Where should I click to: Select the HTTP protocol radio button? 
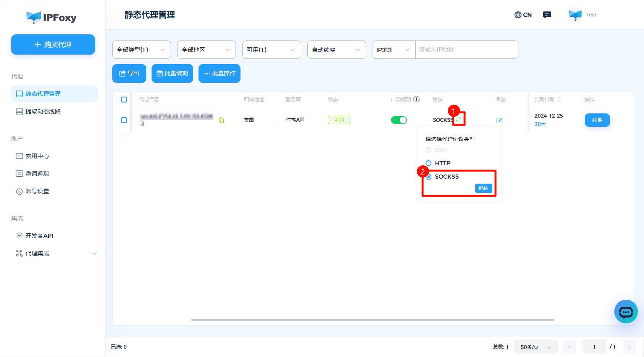(428, 163)
